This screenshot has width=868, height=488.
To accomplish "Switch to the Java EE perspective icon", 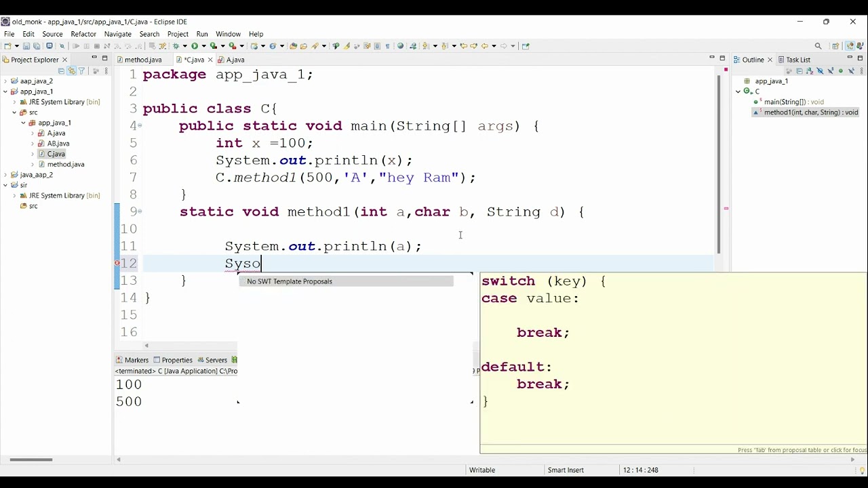I will click(850, 46).
